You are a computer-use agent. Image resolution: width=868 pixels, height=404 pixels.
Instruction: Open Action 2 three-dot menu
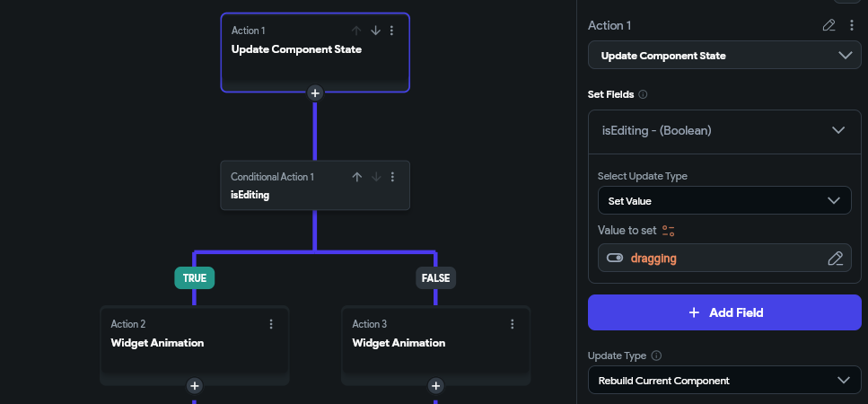click(271, 324)
